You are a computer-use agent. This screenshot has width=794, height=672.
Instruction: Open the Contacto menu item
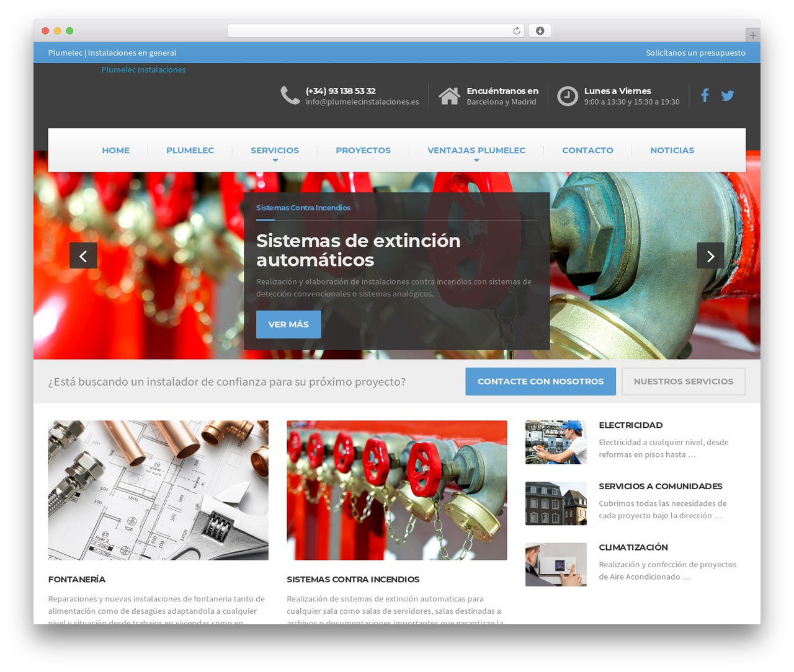coord(587,150)
